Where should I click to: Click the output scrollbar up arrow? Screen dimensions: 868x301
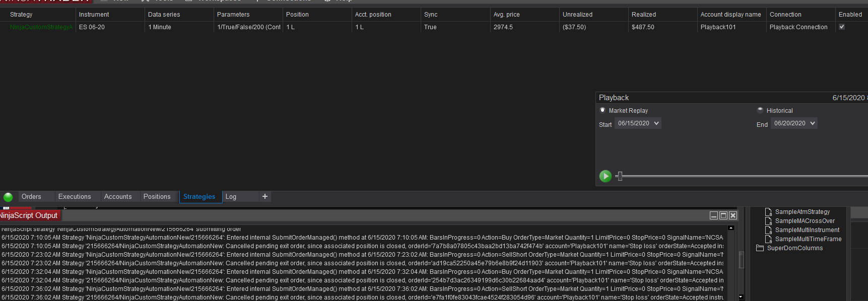(731, 229)
